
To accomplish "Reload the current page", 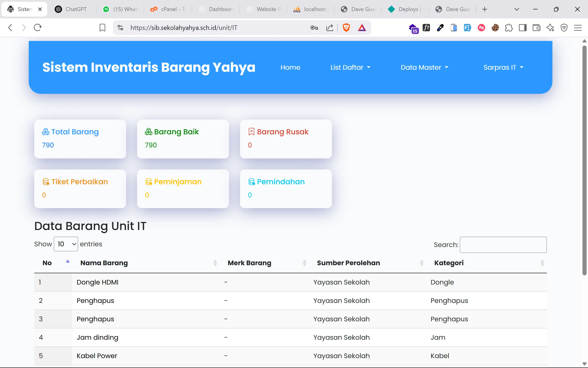I will click(38, 28).
